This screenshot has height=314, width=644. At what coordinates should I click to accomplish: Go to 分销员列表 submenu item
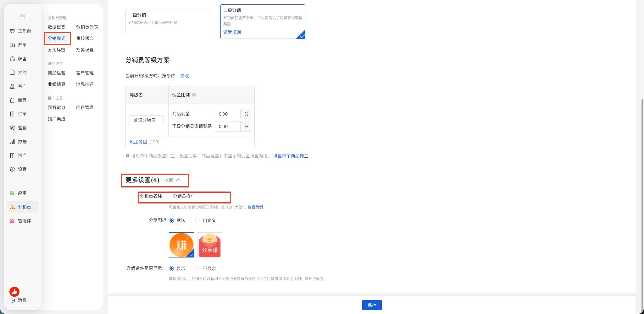[x=87, y=27]
